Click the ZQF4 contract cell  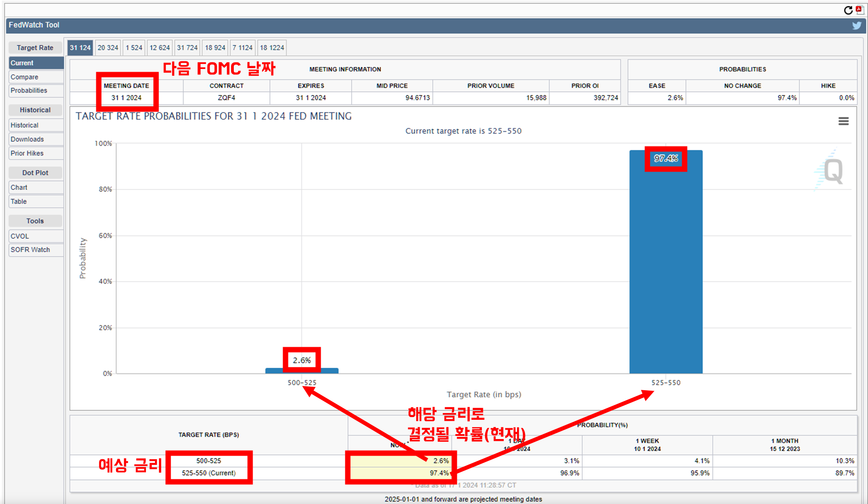226,98
